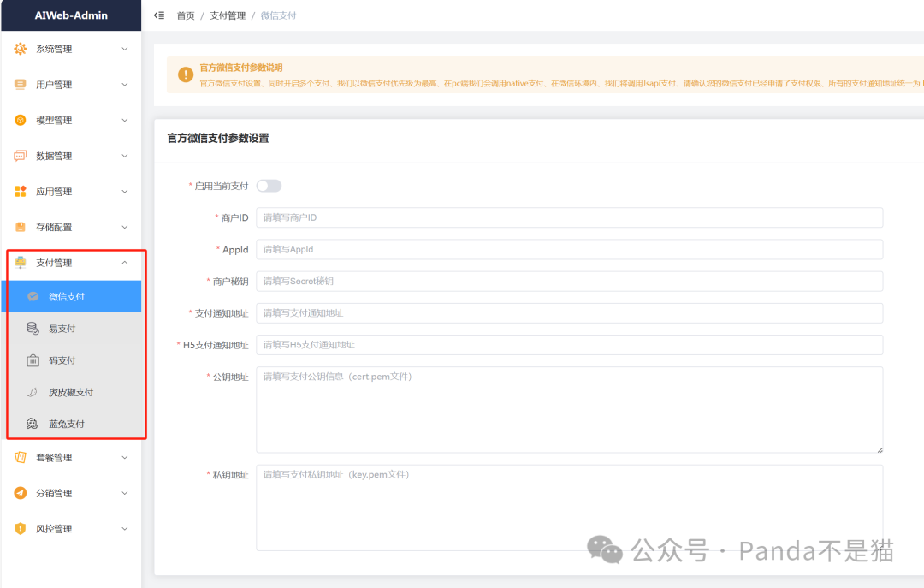The height and width of the screenshot is (588, 924).
Task: Open the 系统管理 menu label
Action: (x=54, y=49)
